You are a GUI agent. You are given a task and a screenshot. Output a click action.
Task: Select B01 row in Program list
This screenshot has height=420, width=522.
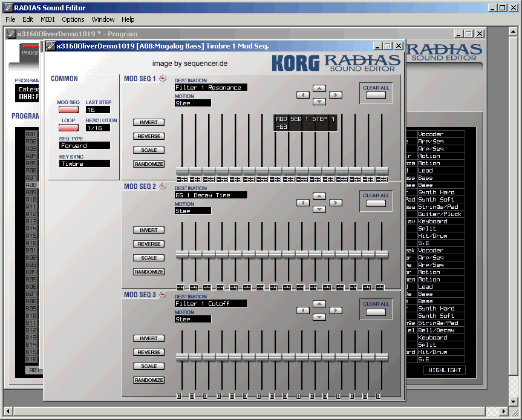31,250
